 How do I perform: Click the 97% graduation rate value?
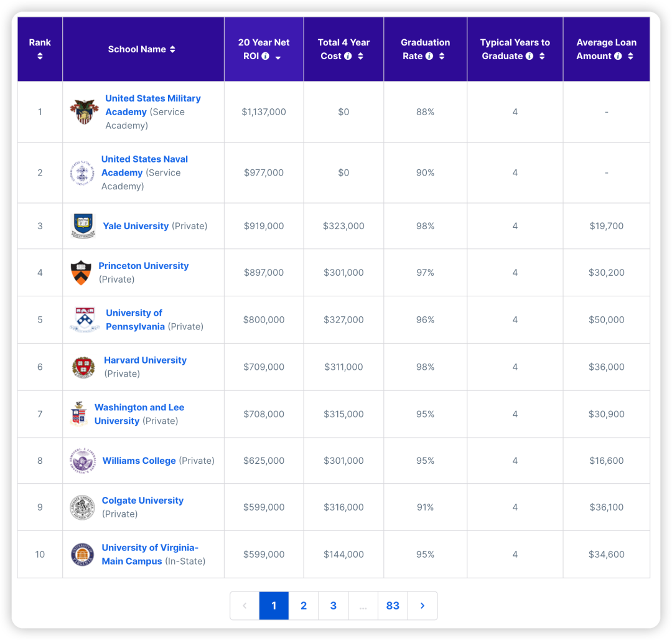pos(425,273)
